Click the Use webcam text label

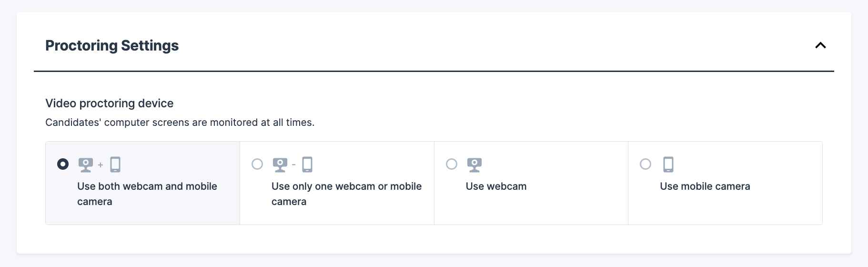496,186
